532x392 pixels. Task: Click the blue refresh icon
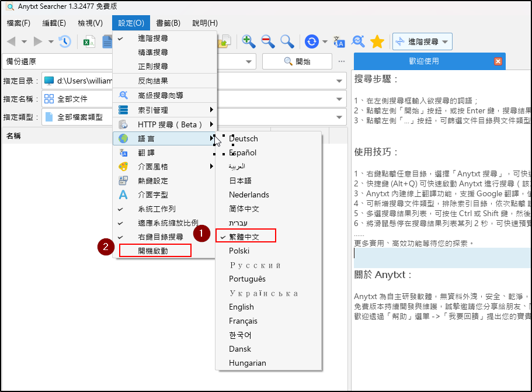(x=312, y=41)
